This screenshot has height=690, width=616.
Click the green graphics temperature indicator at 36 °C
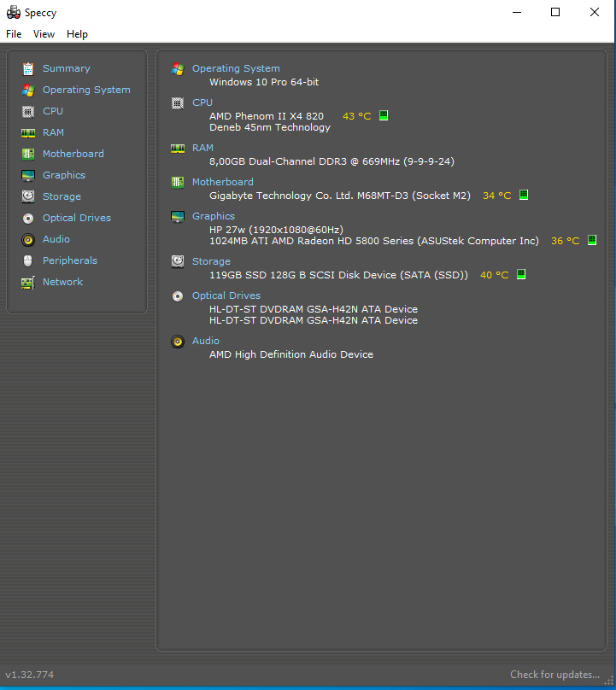[592, 240]
